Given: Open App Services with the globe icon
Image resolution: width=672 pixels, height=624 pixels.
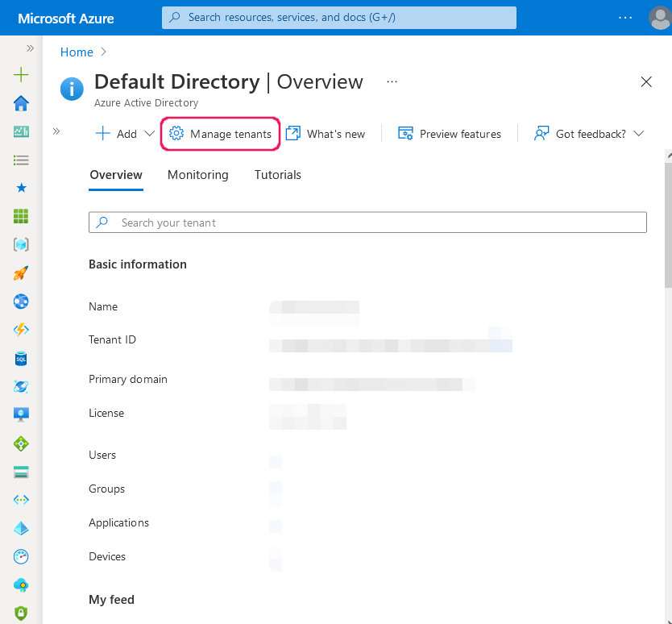Looking at the screenshot, I should tap(21, 301).
